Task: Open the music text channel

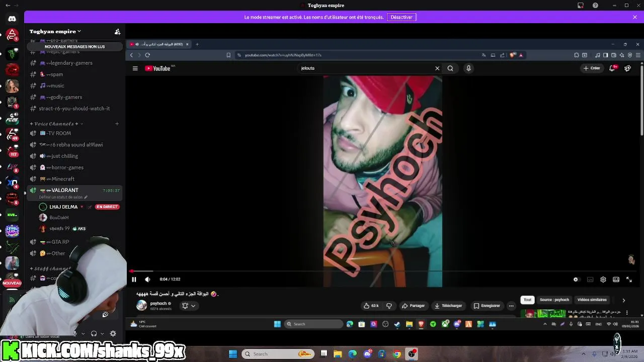Action: click(x=74, y=85)
